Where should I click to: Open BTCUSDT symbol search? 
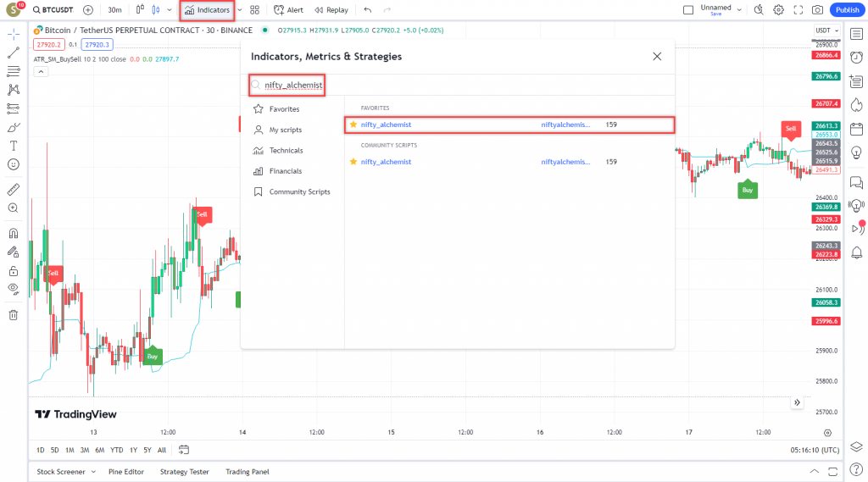[x=53, y=10]
